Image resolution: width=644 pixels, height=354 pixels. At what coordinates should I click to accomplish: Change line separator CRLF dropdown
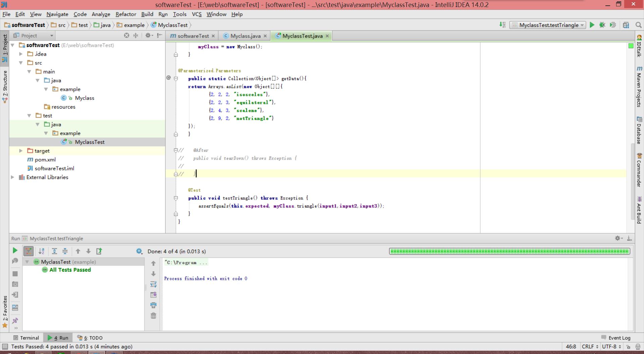590,347
